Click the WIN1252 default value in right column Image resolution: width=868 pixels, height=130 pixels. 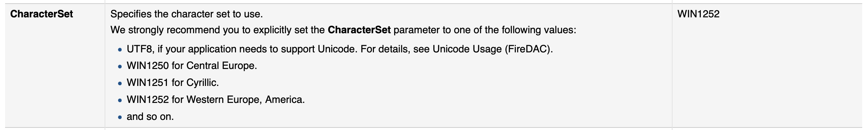(698, 14)
